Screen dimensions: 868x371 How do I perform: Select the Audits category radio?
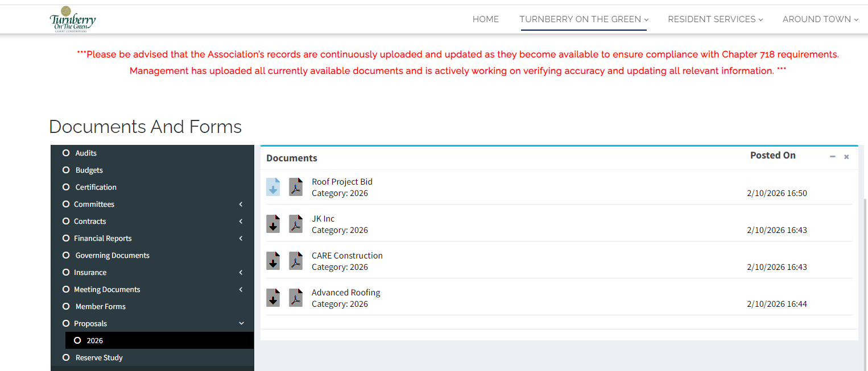tap(65, 153)
